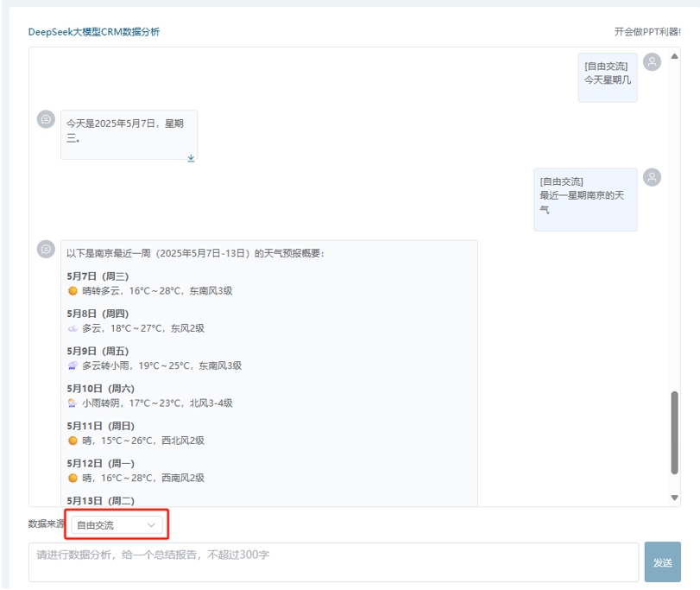
Task: Open the 开会做PPT利器! link
Action: 647,32
